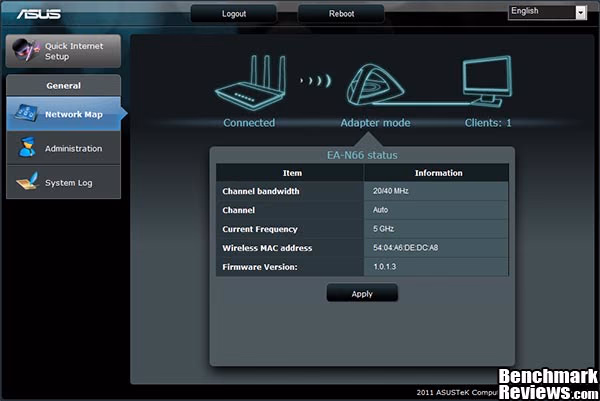
Task: Click the Information column header
Action: (439, 173)
